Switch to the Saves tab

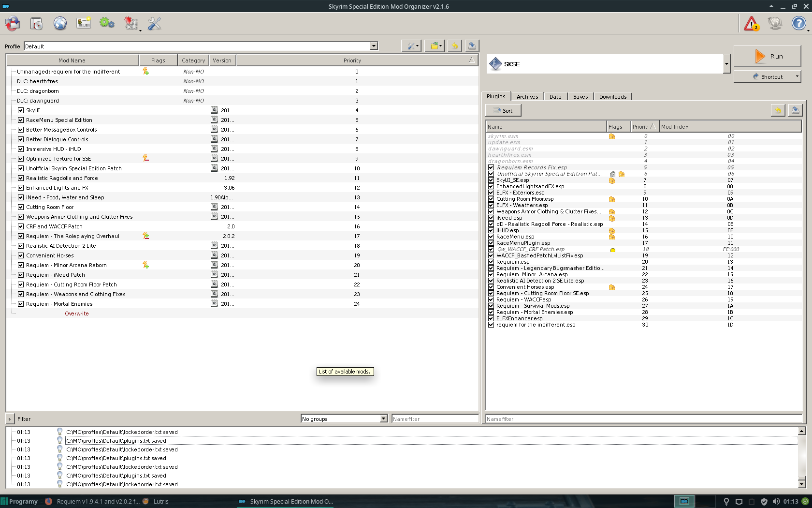pyautogui.click(x=580, y=97)
